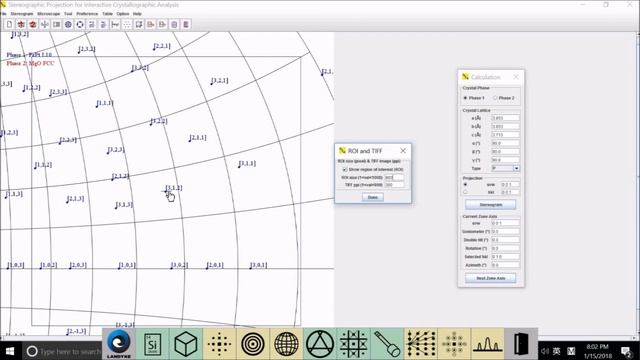The height and width of the screenshot is (360, 640).
Task: Click the exit door launcher icon
Action: pos(521,344)
